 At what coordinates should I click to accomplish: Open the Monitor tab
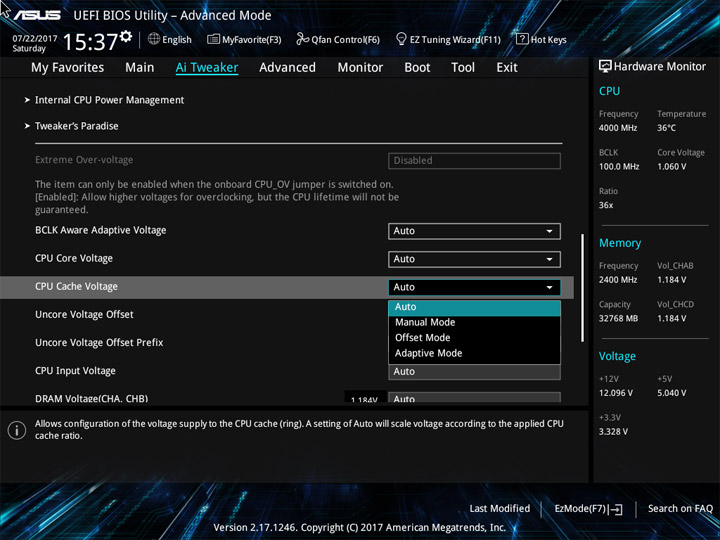(360, 68)
